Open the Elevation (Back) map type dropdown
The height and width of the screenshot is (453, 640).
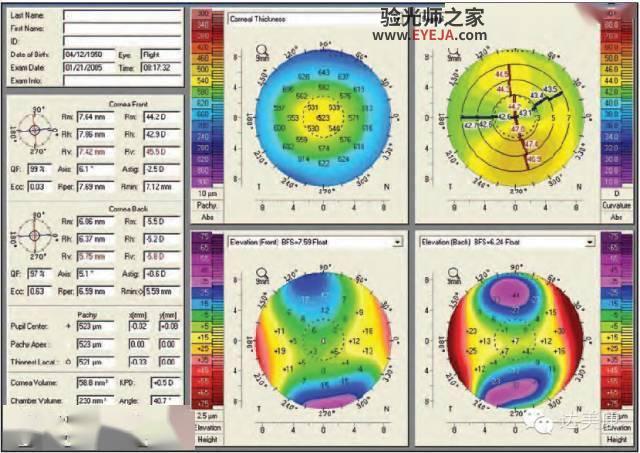(589, 242)
